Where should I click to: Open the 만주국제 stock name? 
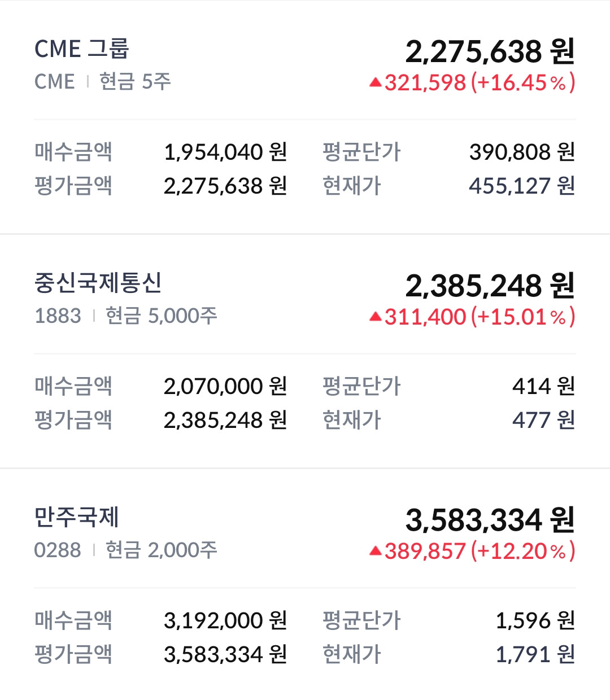point(77,517)
